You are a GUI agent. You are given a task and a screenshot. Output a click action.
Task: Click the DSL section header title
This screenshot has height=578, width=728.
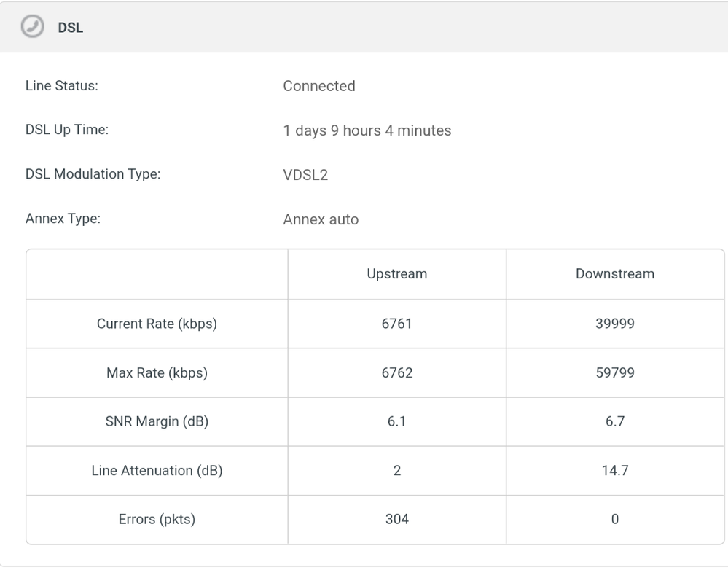pos(70,27)
